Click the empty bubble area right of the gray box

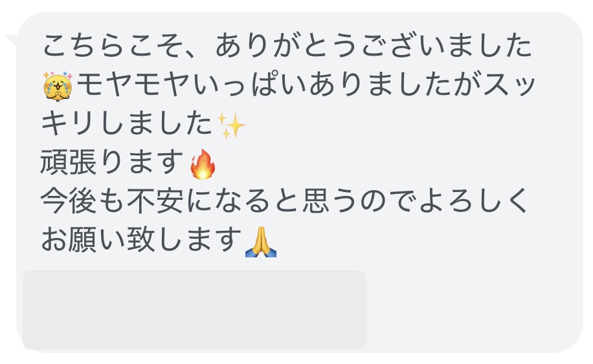pyautogui.click(x=473, y=310)
